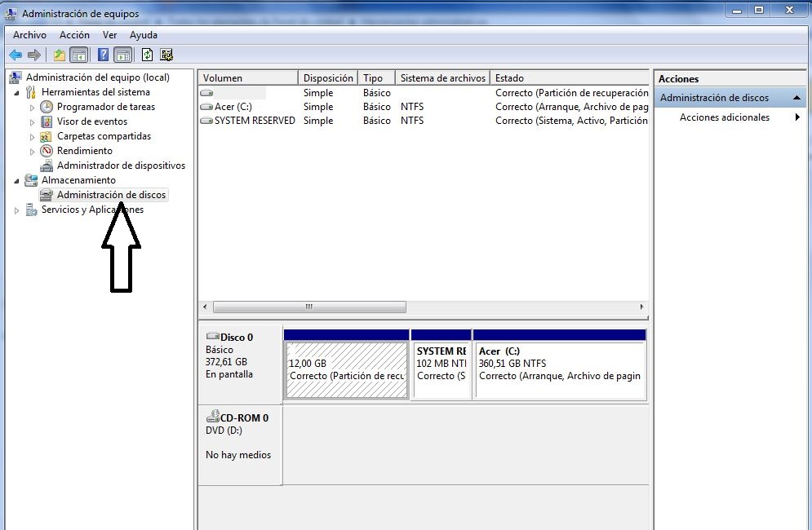
Task: Toggle the Actions pane toolbar button
Action: [x=122, y=55]
